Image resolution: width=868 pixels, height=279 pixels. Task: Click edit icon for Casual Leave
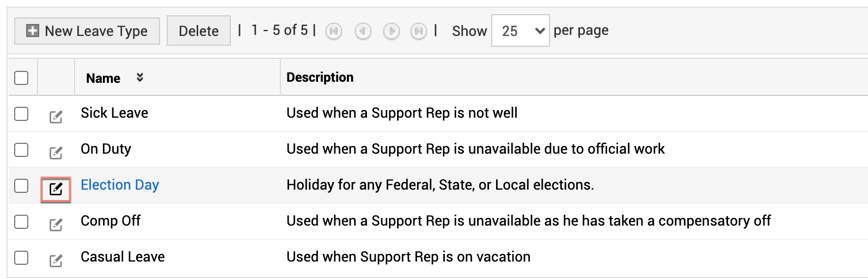(56, 260)
